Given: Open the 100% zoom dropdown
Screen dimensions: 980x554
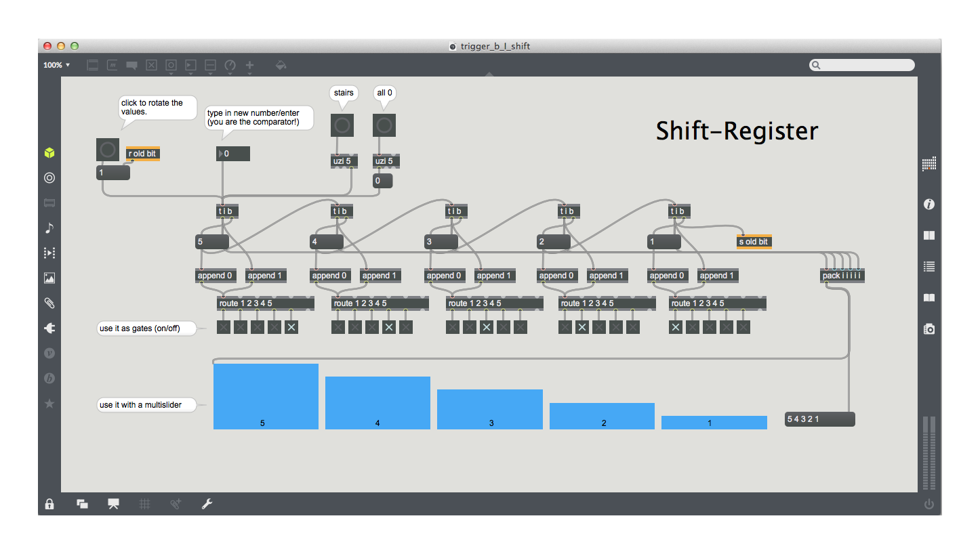Looking at the screenshot, I should click(x=57, y=65).
